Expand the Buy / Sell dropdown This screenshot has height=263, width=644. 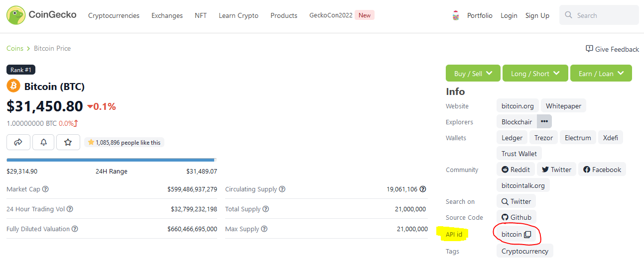pos(473,73)
